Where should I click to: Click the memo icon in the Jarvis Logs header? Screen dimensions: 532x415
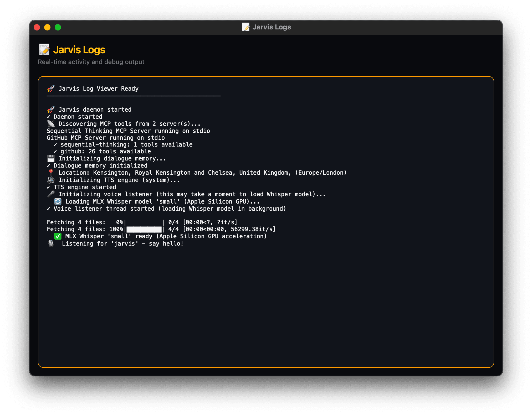44,49
